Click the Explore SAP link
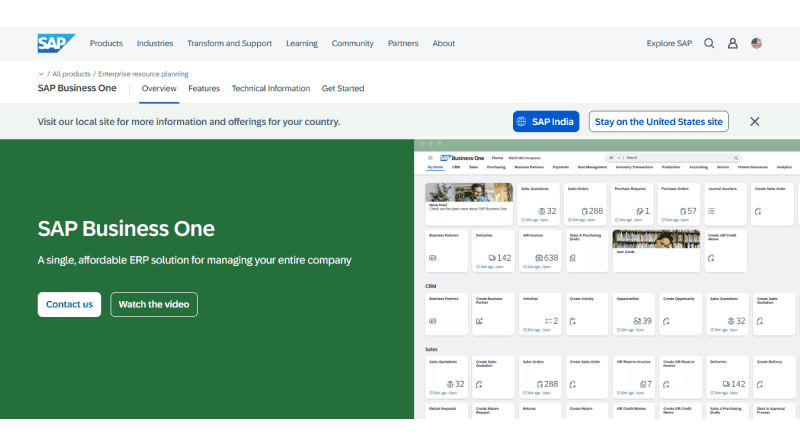Screen dimensions: 800x445 tap(669, 43)
